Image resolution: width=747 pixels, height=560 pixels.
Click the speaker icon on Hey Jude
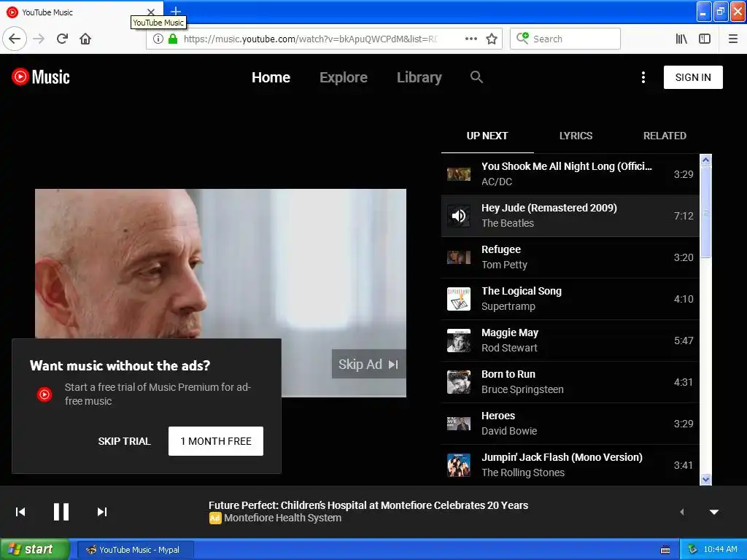459,216
